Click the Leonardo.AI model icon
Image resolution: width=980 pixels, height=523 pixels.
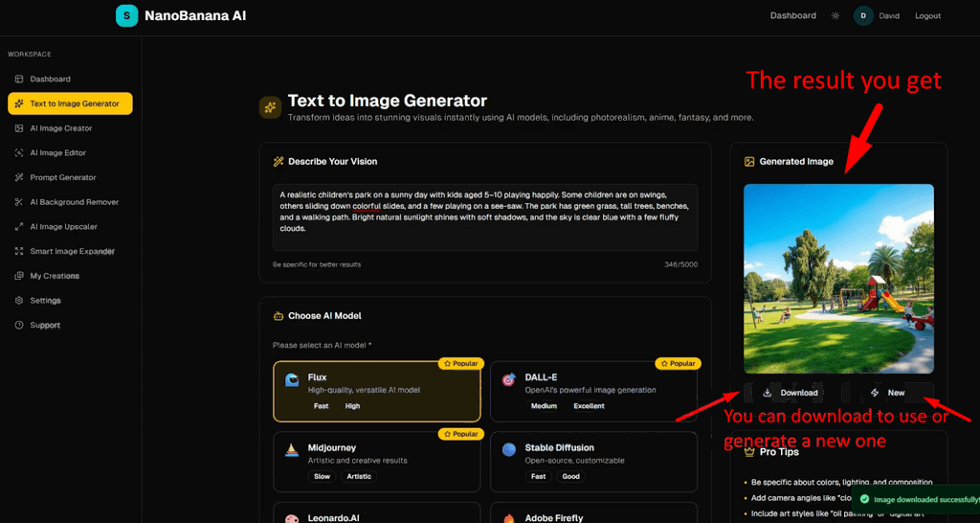click(x=292, y=518)
